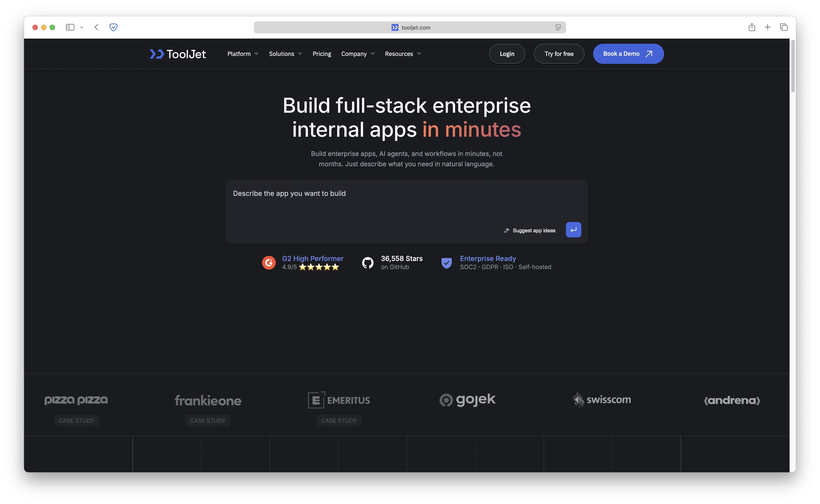This screenshot has width=820, height=504.
Task: Open the Pizza Pizza case study
Action: point(76,420)
